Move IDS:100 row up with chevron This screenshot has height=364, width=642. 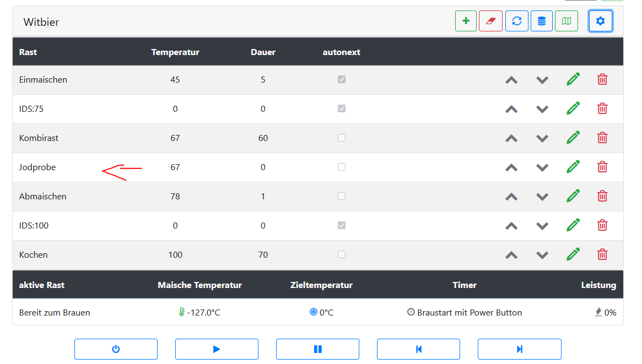[x=511, y=225]
